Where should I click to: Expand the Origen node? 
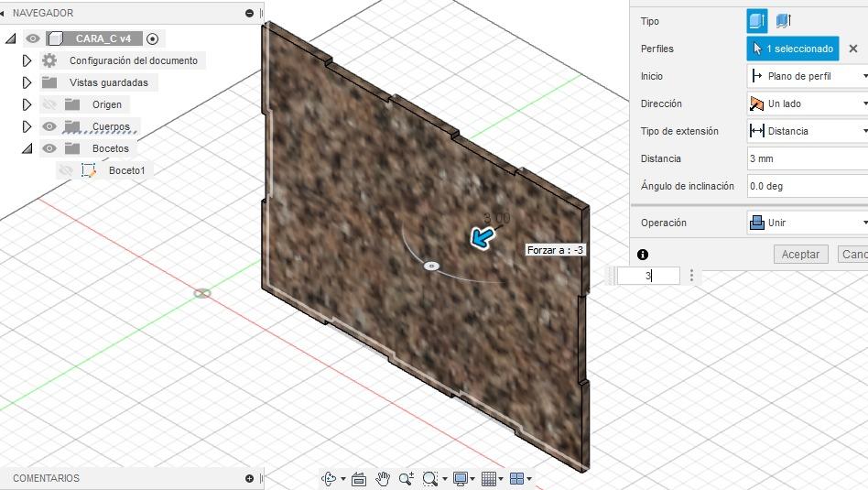tap(27, 104)
